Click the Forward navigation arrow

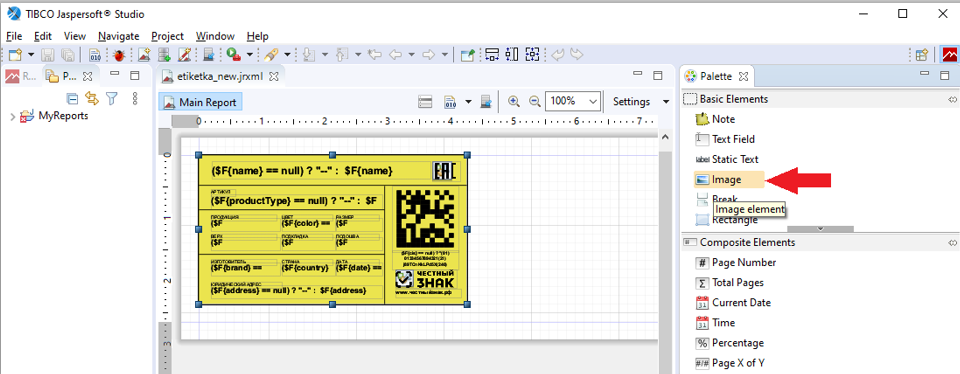(429, 55)
